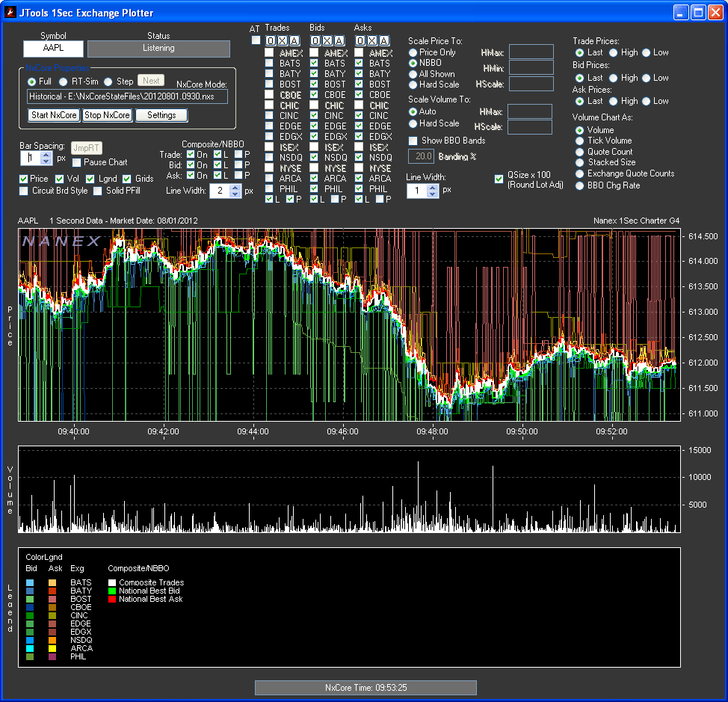Set Trade Prices to High
The image size is (728, 702).
coord(614,53)
